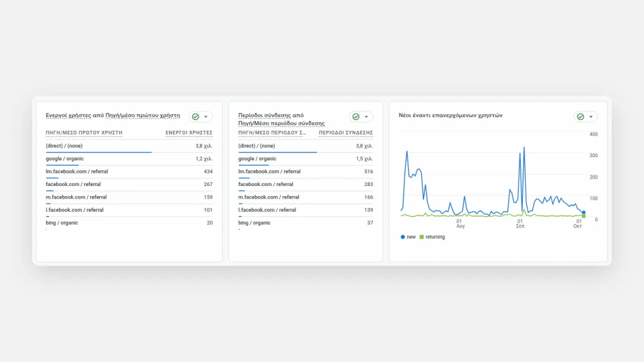Viewport: 644px width, 362px height.
Task: Select the 1,5 χιλ. sessions value
Action: click(364, 158)
